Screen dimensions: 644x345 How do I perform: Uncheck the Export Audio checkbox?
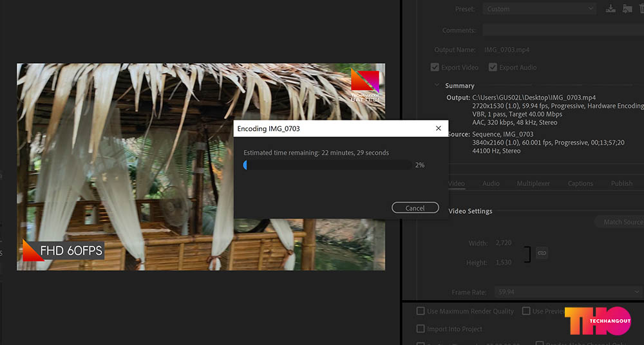coord(493,68)
